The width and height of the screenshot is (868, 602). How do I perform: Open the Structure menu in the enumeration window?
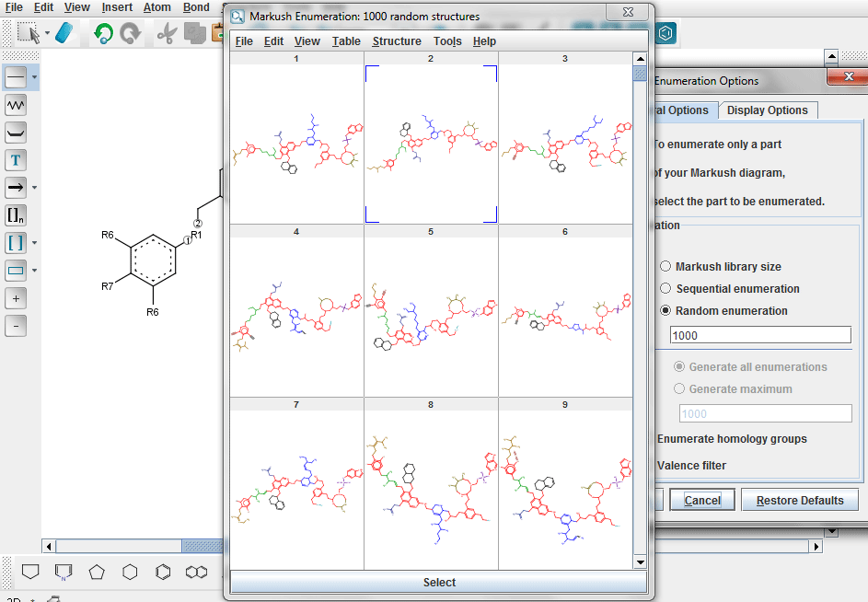click(x=397, y=41)
